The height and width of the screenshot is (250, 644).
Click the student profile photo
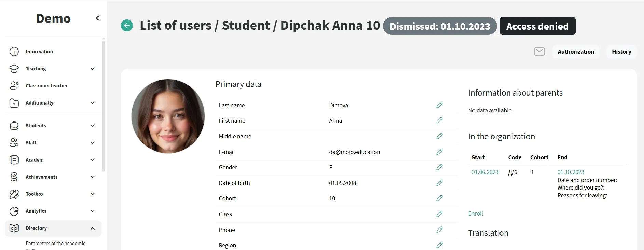coord(168,116)
